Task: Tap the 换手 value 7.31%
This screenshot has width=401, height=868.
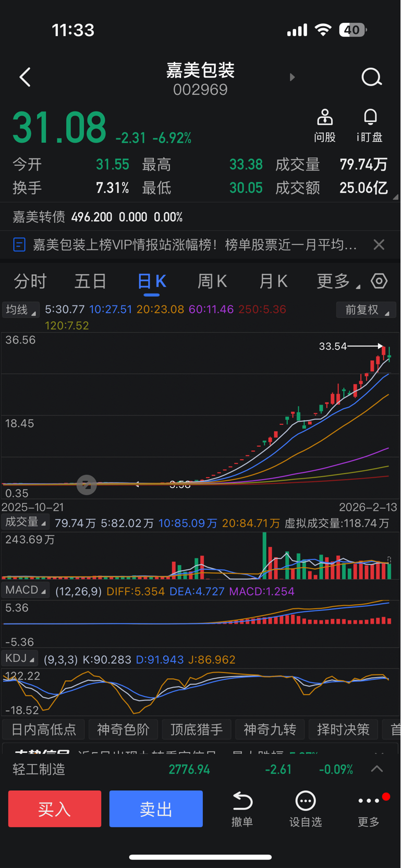Action: point(113,188)
